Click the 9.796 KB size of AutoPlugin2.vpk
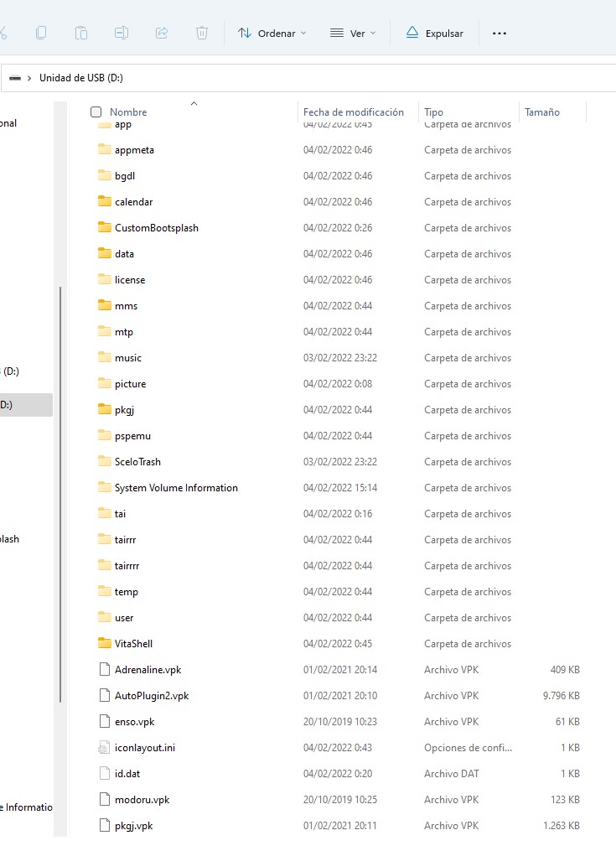Image resolution: width=616 pixels, height=851 pixels. coord(562,695)
